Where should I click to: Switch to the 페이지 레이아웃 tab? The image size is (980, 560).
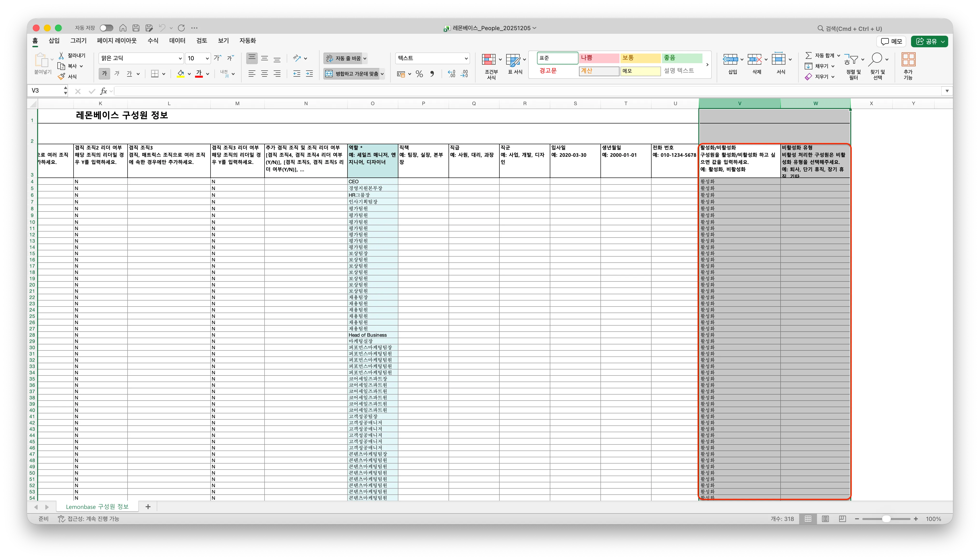click(x=116, y=41)
